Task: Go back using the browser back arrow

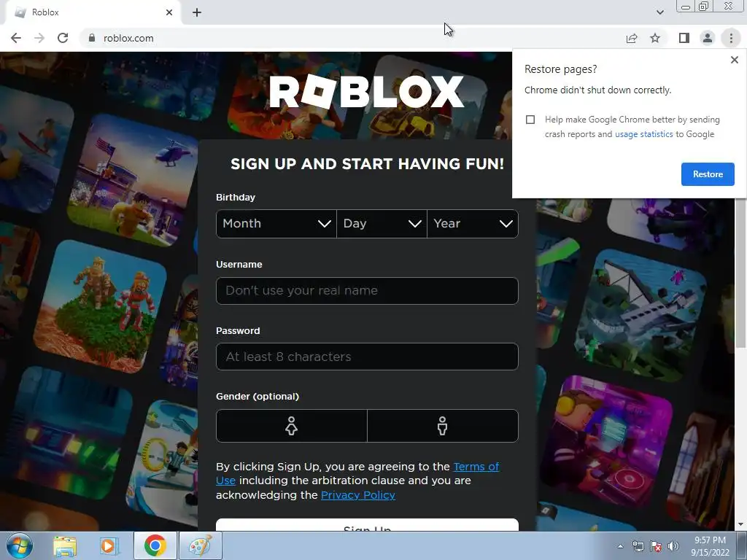Action: point(16,38)
